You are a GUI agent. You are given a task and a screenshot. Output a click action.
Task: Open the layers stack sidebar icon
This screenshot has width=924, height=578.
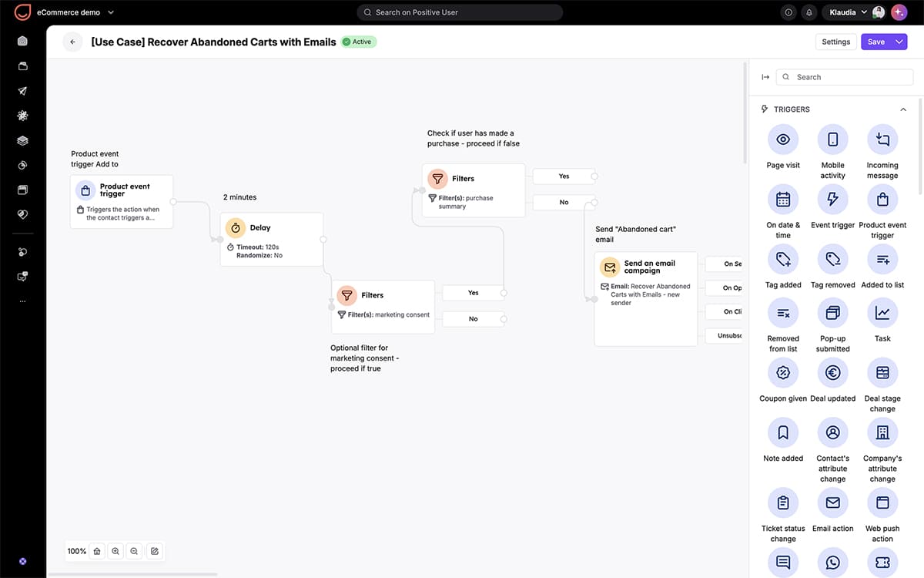point(22,140)
